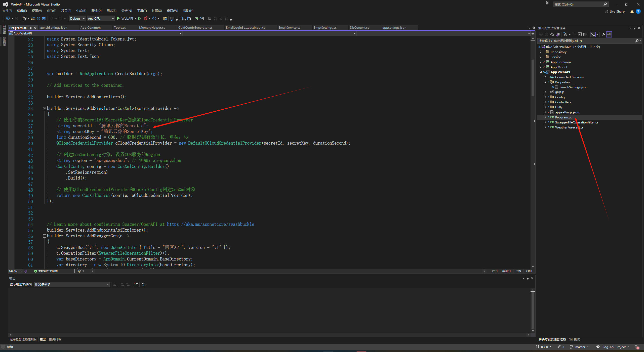Viewport: 644px width, 352px height.
Task: Collapse the App.WebAPI project node
Action: coord(541,72)
